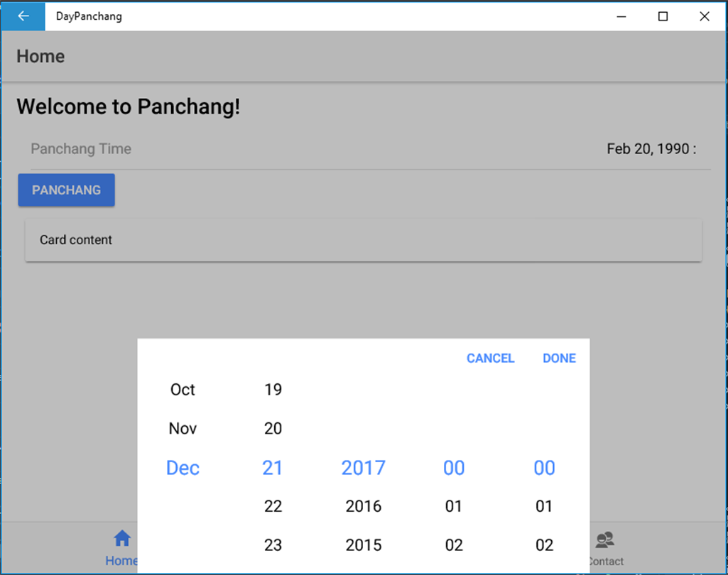Viewport: 728px width, 575px height.
Task: Pick Oct in the month wheel
Action: 183,390
